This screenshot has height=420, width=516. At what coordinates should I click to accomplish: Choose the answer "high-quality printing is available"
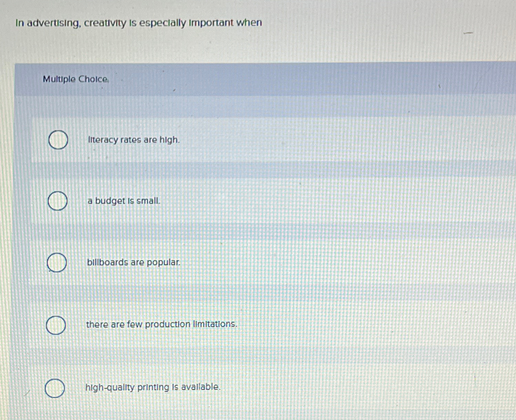tap(153, 387)
